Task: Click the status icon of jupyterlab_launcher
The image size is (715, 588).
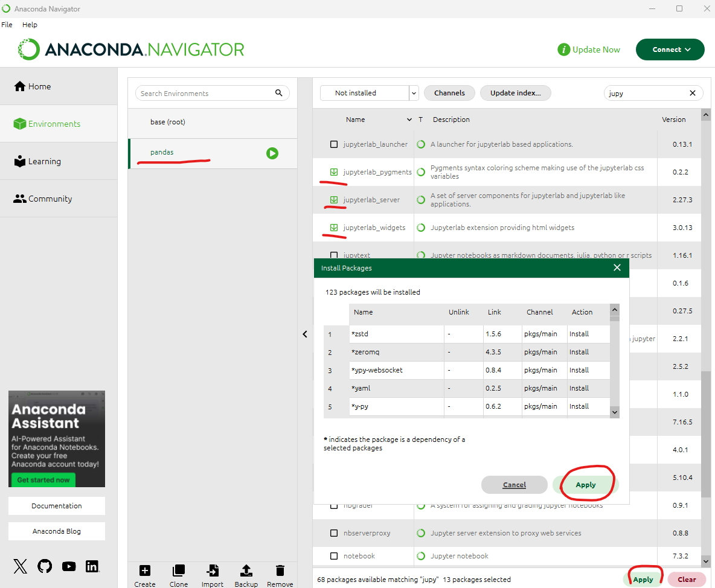Action: click(421, 144)
